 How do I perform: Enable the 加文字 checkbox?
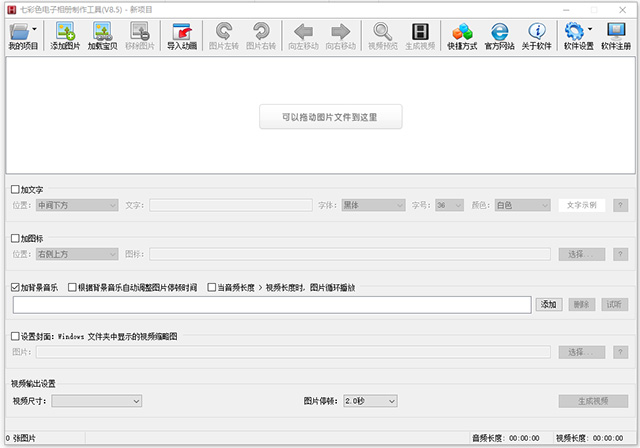pyautogui.click(x=15, y=189)
